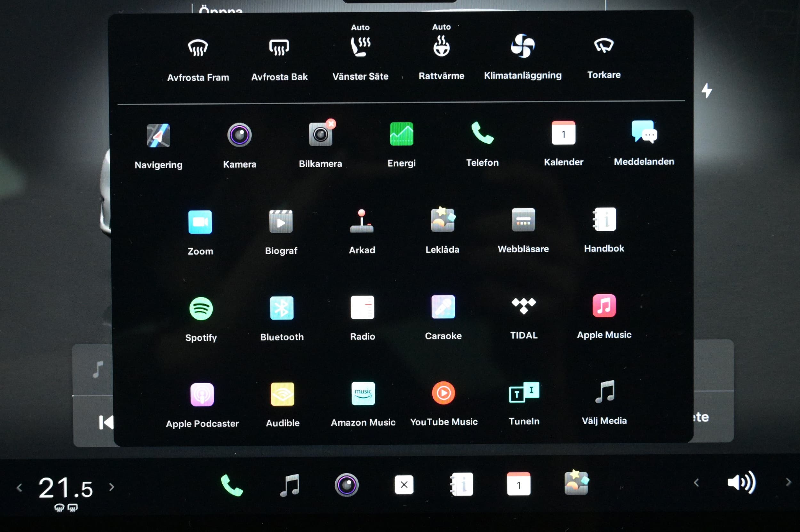The height and width of the screenshot is (532, 800).
Task: Skip to previous track in media player
Action: click(x=106, y=422)
